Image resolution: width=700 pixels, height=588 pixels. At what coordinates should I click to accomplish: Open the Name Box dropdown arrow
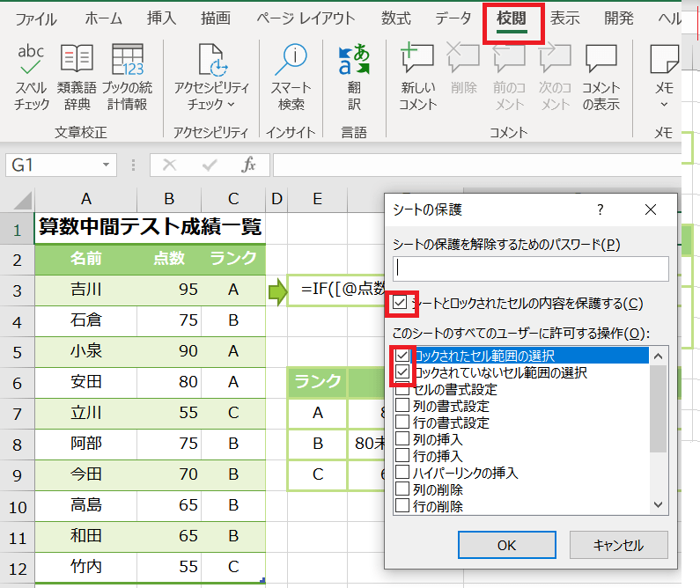(107, 165)
